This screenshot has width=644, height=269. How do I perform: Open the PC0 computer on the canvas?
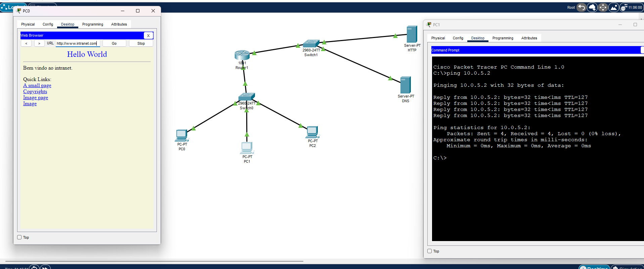[182, 136]
